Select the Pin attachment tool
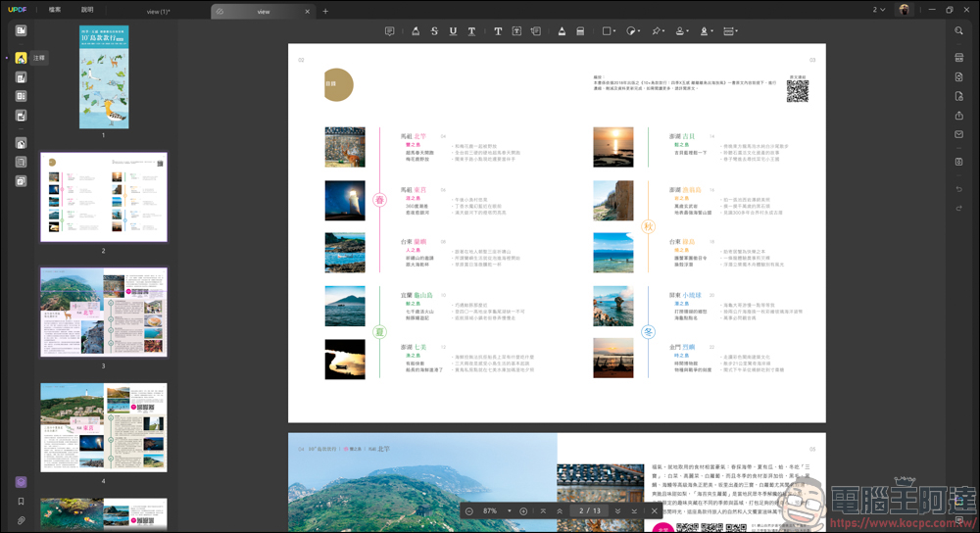The image size is (980, 533). tap(656, 31)
